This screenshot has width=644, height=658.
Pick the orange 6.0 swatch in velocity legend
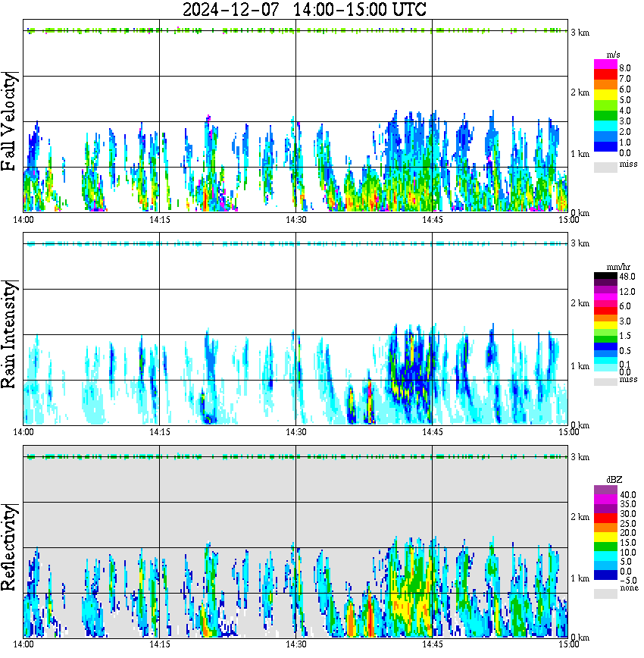[605, 85]
